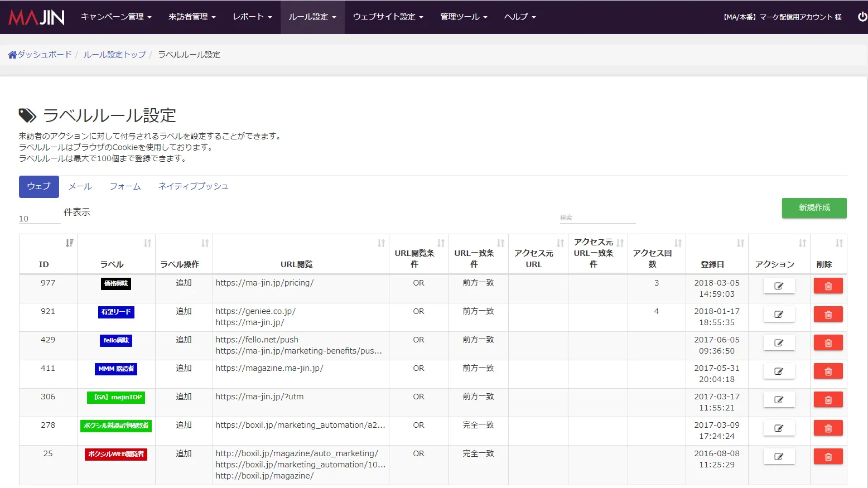Click the date 2016-08-08 11:25:29
This screenshot has height=488, width=868.
717,459
